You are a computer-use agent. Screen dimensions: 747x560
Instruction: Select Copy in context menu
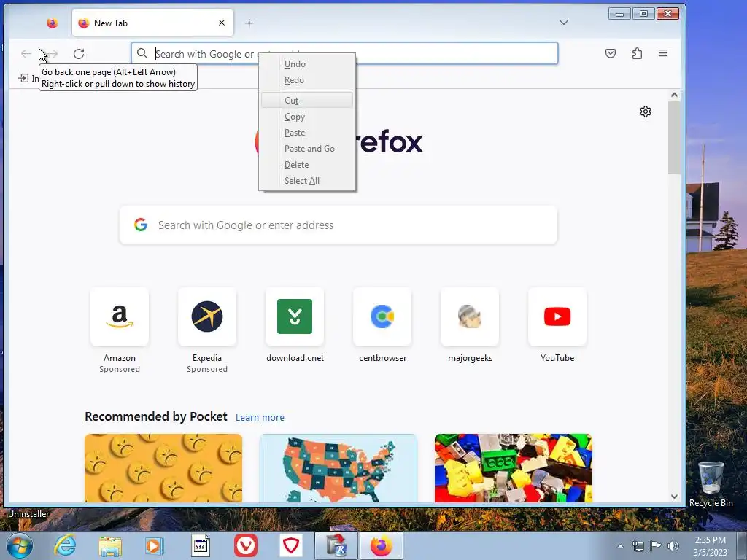[x=307, y=117]
